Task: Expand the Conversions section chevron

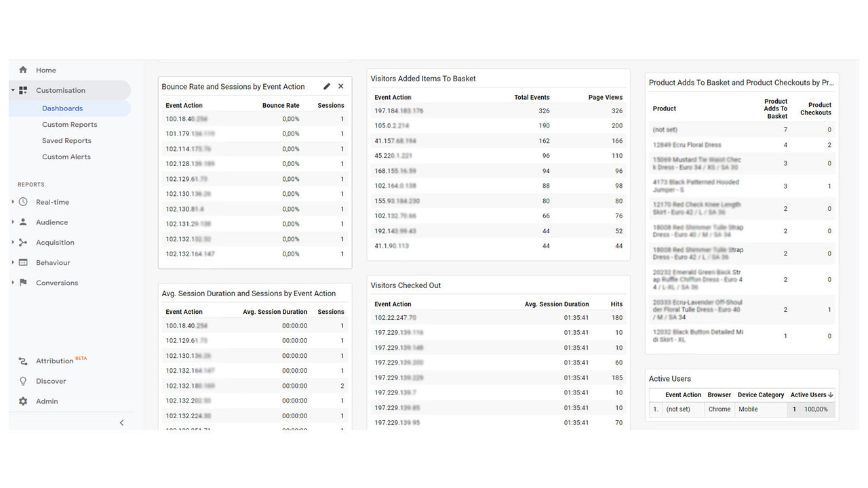Action: [x=12, y=283]
